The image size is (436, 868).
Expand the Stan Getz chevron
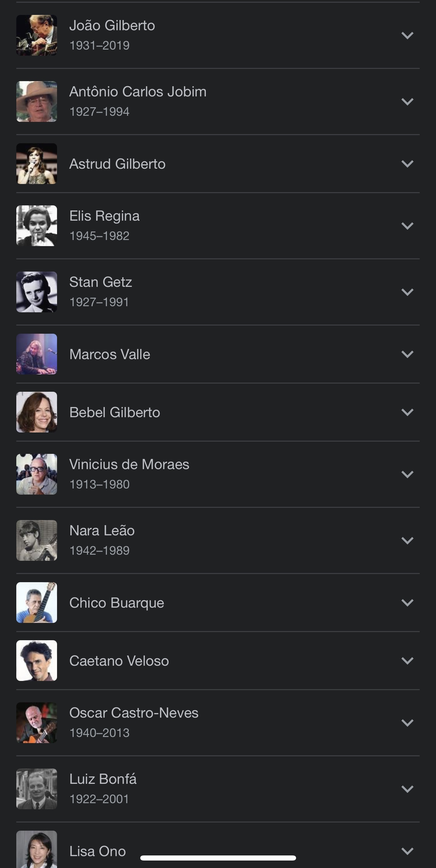click(x=407, y=292)
